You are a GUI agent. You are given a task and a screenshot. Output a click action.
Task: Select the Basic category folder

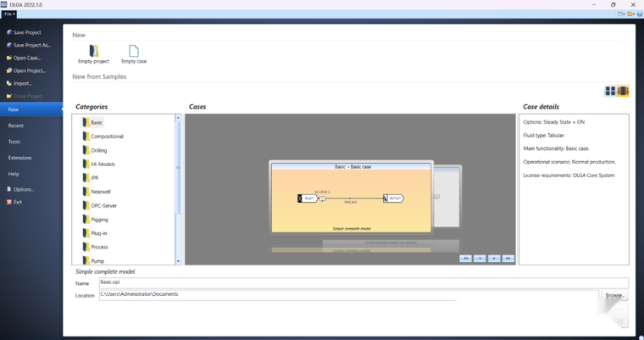point(92,122)
